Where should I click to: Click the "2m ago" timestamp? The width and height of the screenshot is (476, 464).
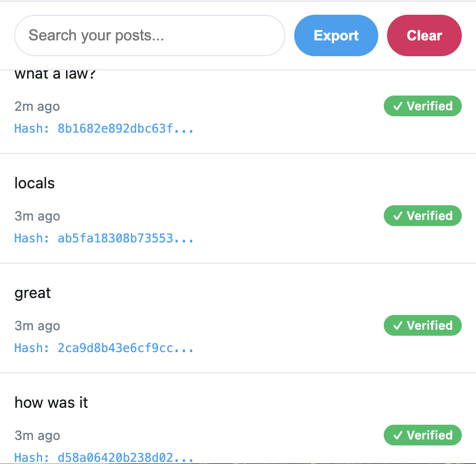37,106
